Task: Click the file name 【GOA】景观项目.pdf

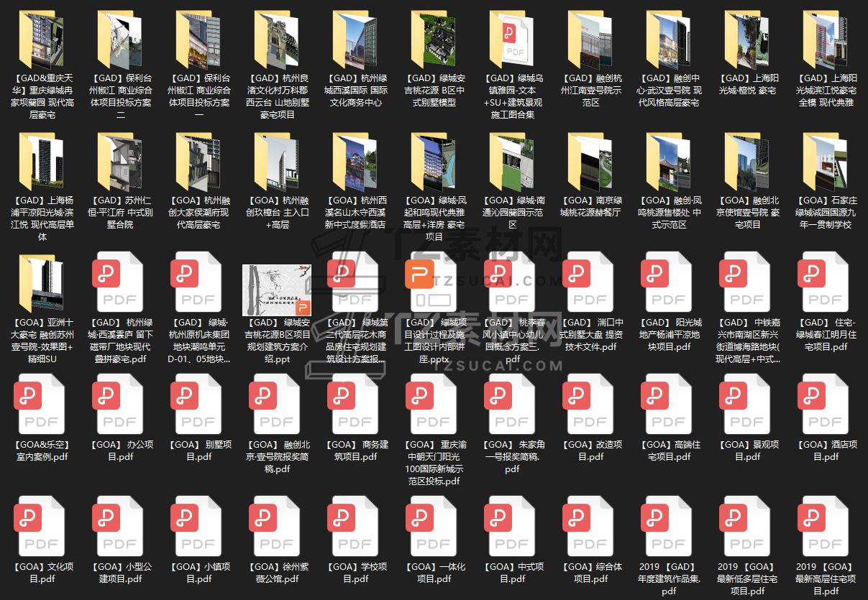Action: (x=748, y=451)
